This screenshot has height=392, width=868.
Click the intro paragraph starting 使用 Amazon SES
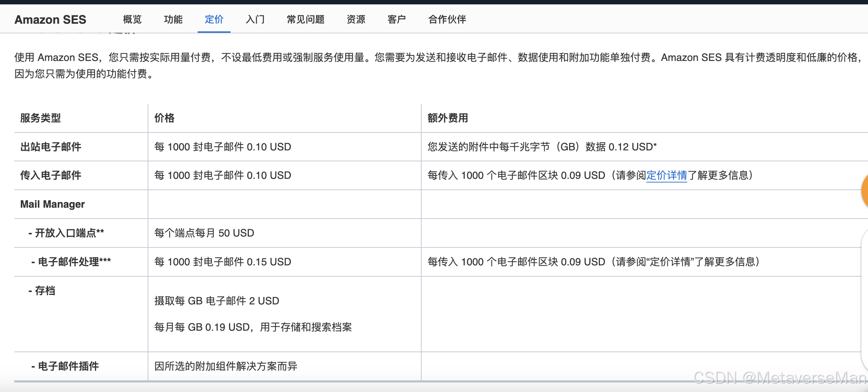click(438, 66)
